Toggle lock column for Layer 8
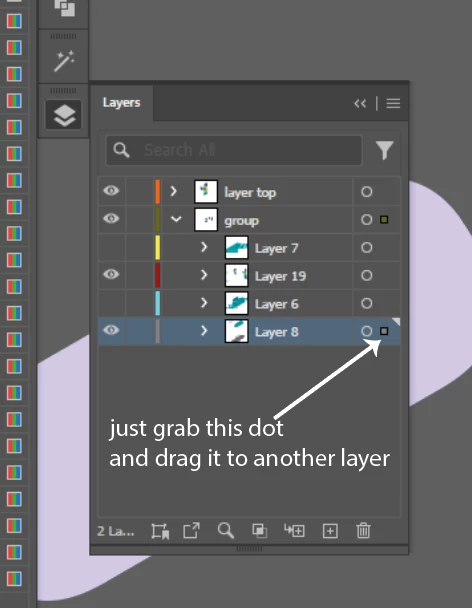Viewport: 472px width, 608px height. [139, 332]
